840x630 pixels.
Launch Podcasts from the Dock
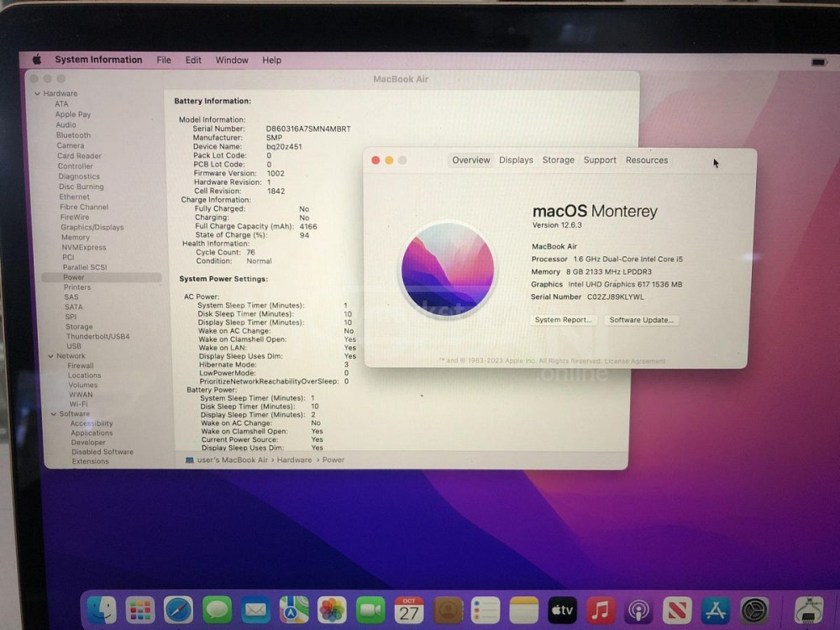click(x=638, y=609)
